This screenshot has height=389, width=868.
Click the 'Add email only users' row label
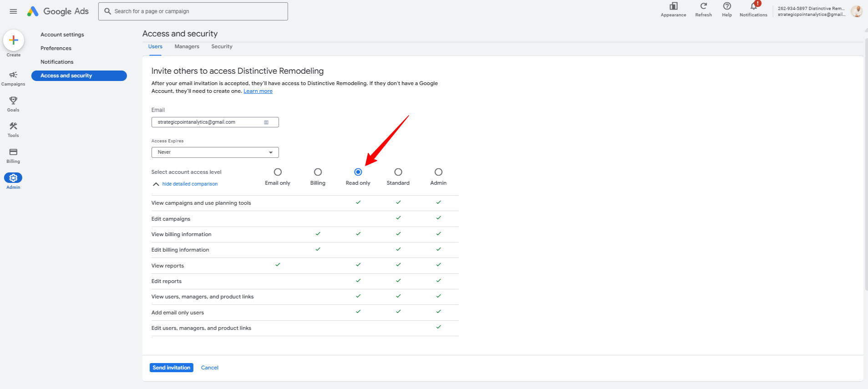point(178,313)
